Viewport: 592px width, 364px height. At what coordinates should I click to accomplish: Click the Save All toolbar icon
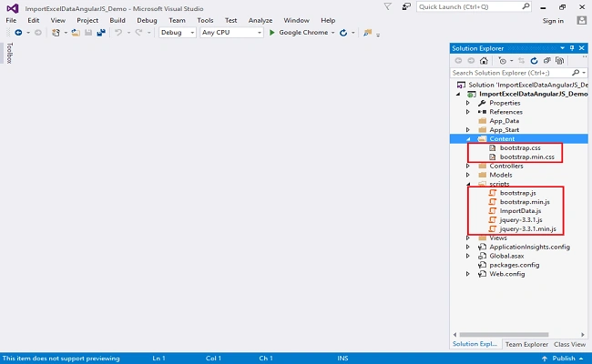[x=101, y=33]
